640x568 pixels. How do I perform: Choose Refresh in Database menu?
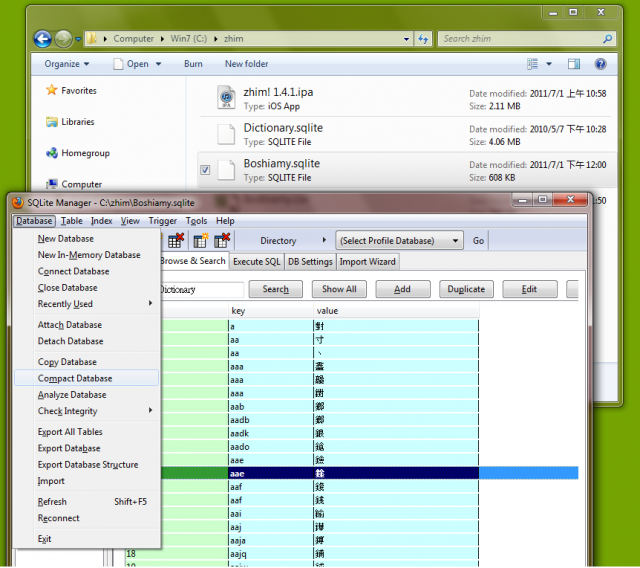coord(87,502)
